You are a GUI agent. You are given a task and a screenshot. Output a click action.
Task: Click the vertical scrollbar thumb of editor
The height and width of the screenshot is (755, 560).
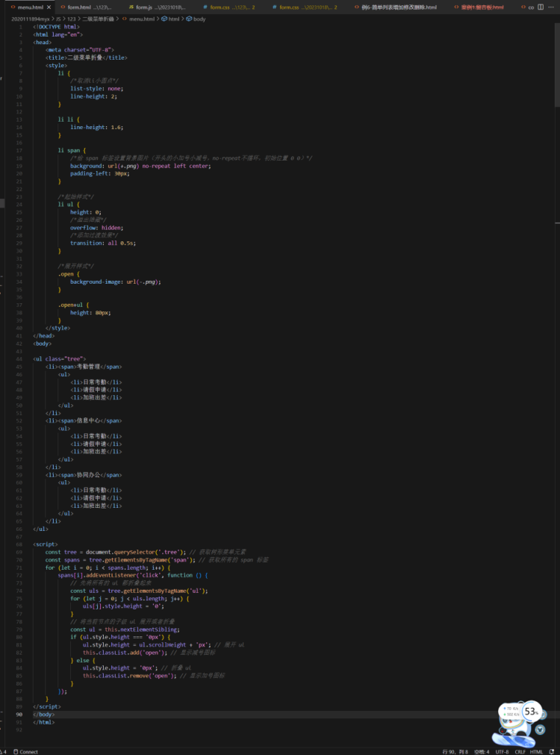pos(557,65)
